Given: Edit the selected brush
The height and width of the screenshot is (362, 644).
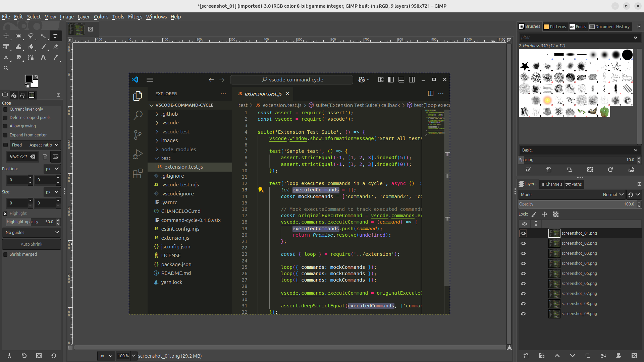Looking at the screenshot, I should click(528, 170).
